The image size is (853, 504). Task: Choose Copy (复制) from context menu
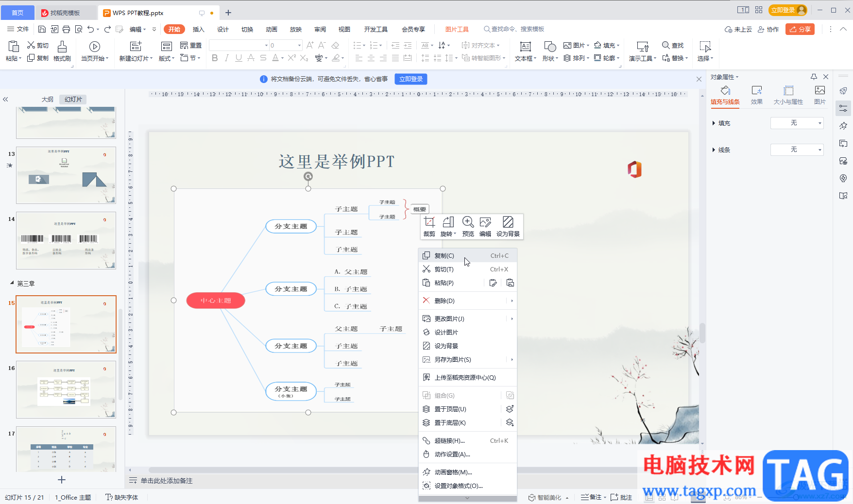pos(467,256)
